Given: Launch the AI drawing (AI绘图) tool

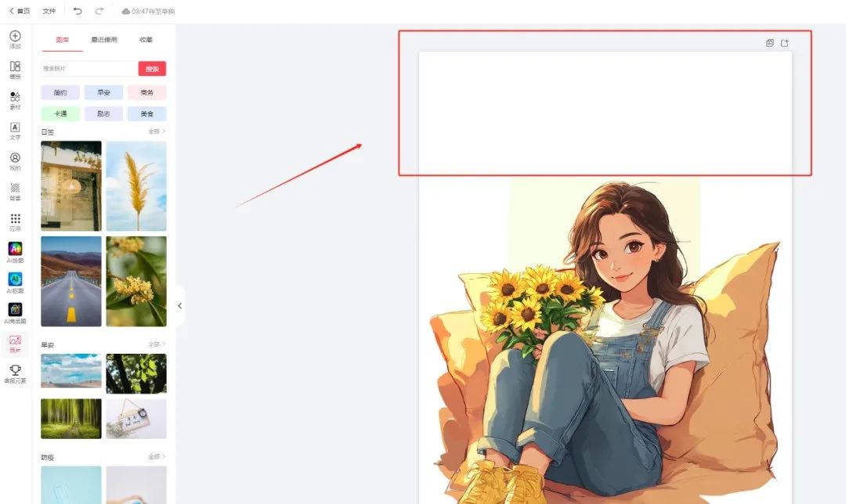Looking at the screenshot, I should coord(15,249).
